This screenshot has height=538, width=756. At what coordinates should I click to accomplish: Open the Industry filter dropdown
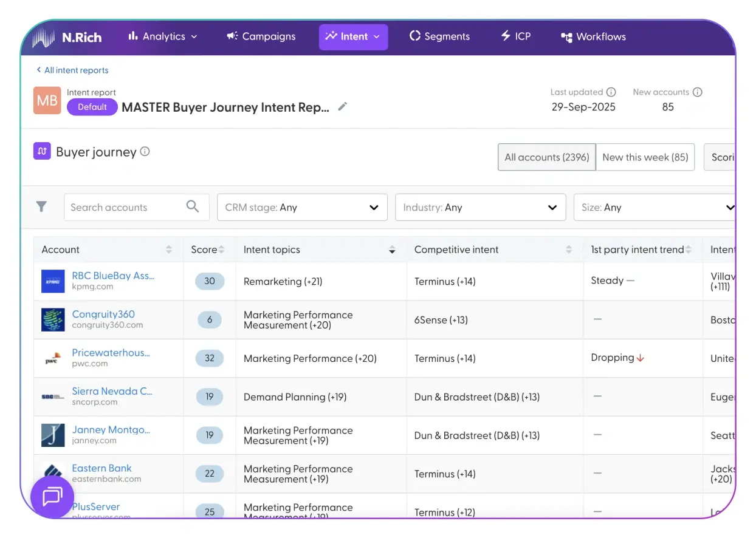[x=480, y=207]
